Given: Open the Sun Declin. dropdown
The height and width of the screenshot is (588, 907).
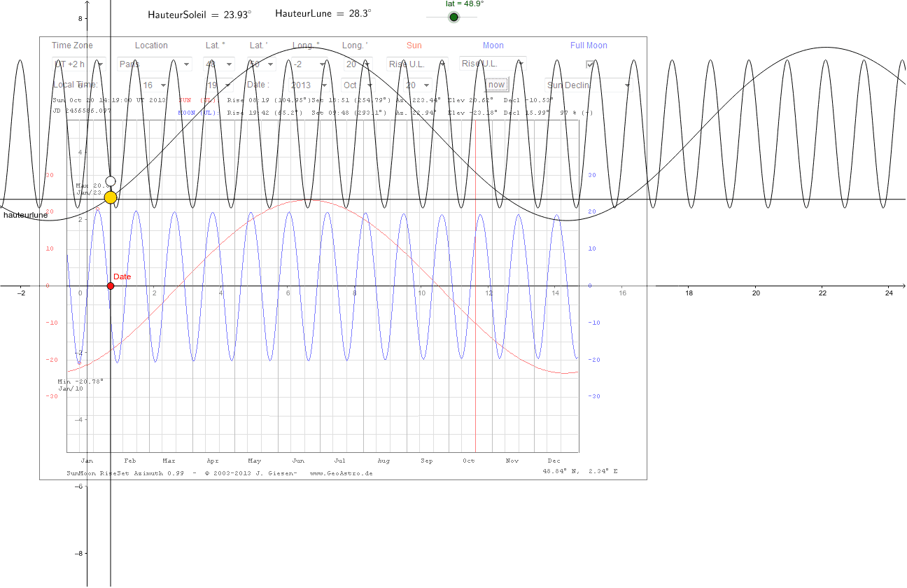Looking at the screenshot, I should tap(588, 85).
